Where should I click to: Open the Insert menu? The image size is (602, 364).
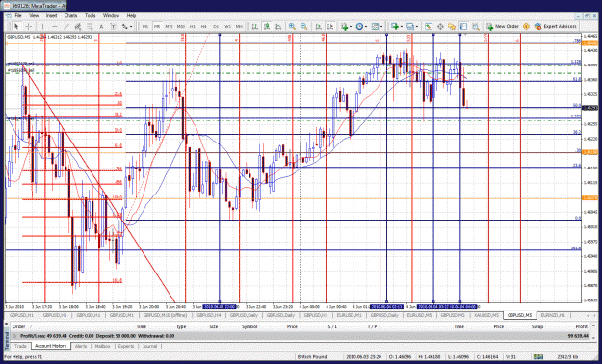pos(51,15)
